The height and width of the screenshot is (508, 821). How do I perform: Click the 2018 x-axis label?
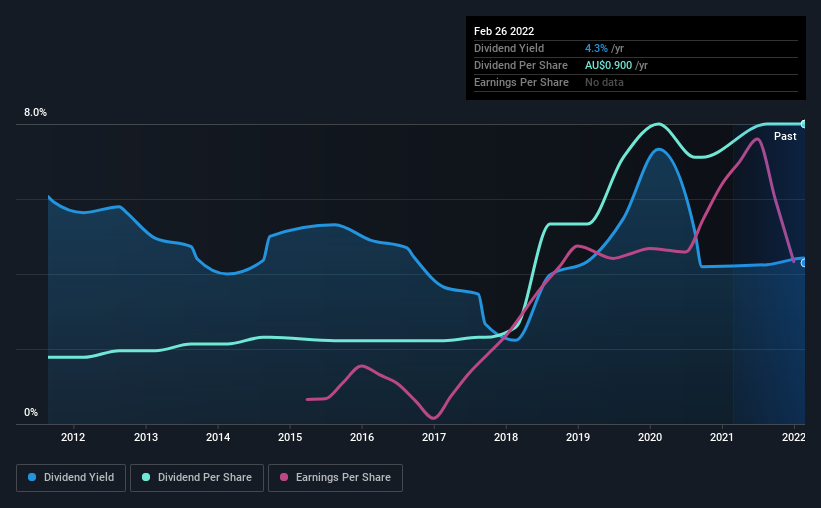(x=506, y=437)
